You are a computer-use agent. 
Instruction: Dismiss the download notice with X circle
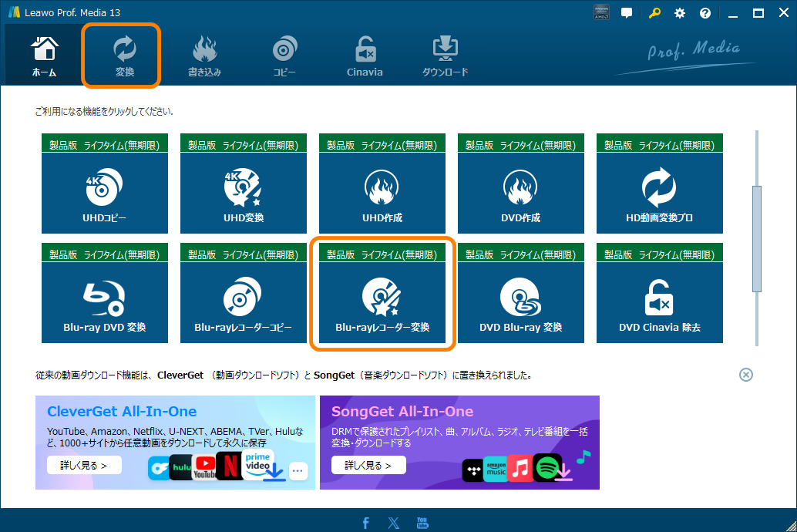click(745, 375)
